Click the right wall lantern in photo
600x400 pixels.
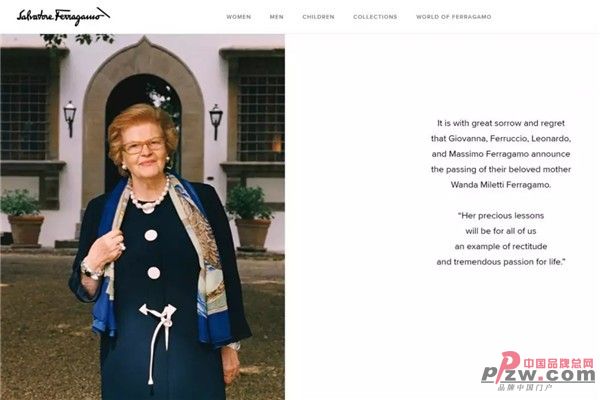tap(215, 121)
